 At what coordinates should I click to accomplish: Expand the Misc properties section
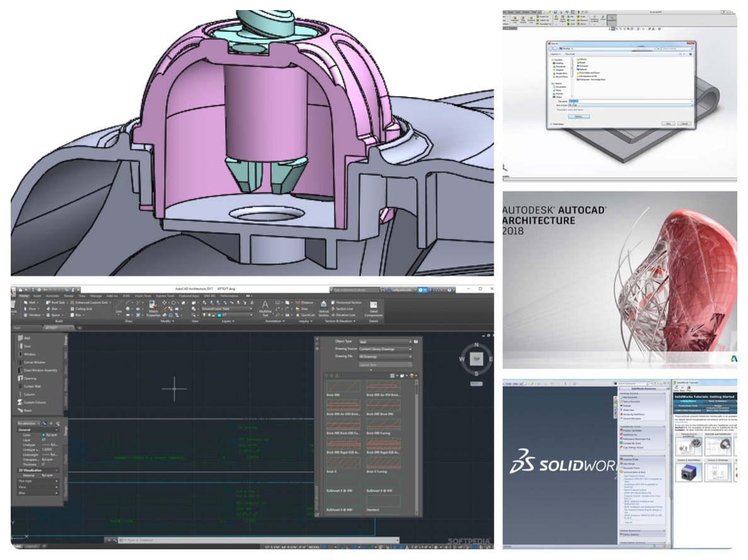(x=37, y=493)
